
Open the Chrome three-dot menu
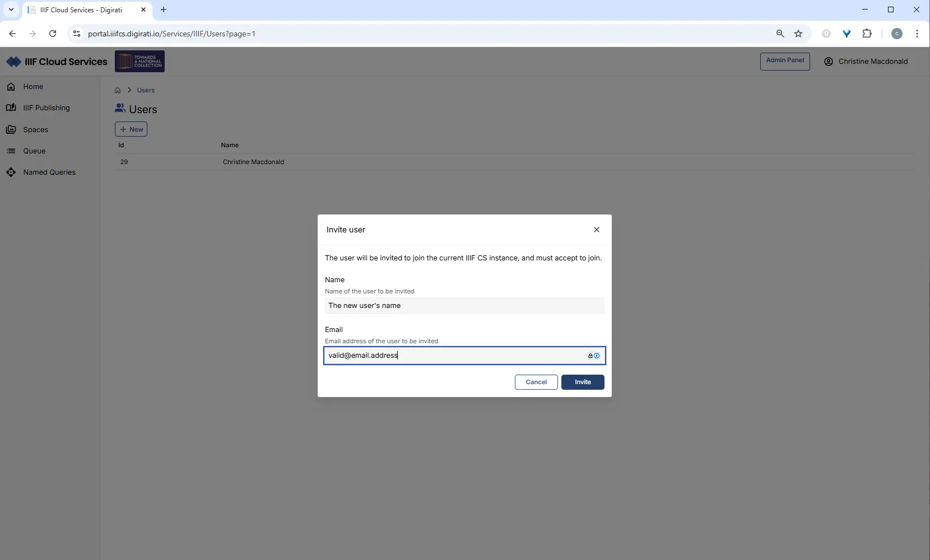(x=918, y=34)
